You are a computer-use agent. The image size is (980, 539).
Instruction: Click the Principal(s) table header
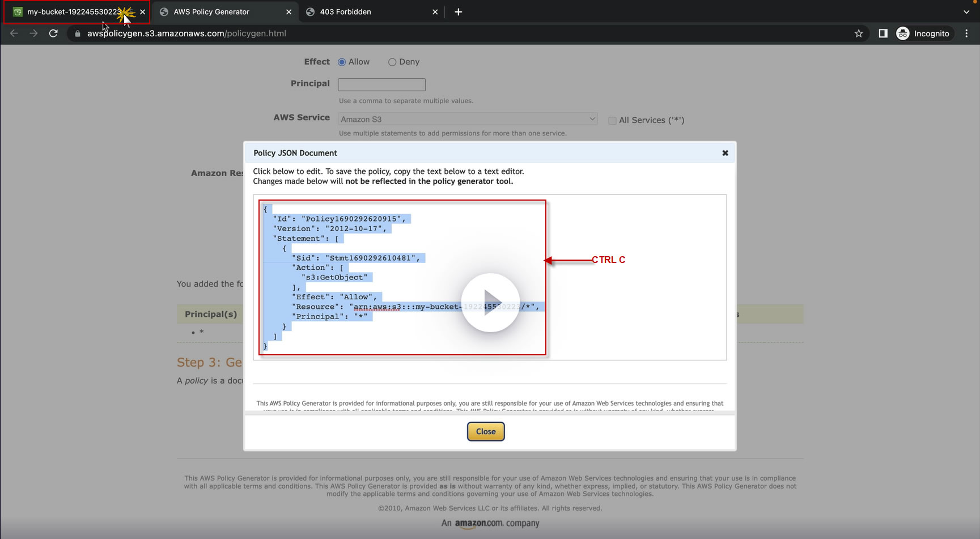tap(211, 314)
